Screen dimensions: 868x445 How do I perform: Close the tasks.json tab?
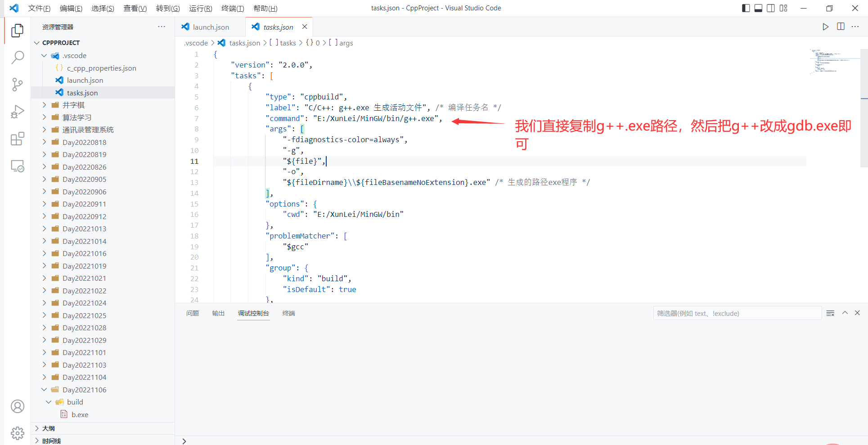tap(305, 27)
